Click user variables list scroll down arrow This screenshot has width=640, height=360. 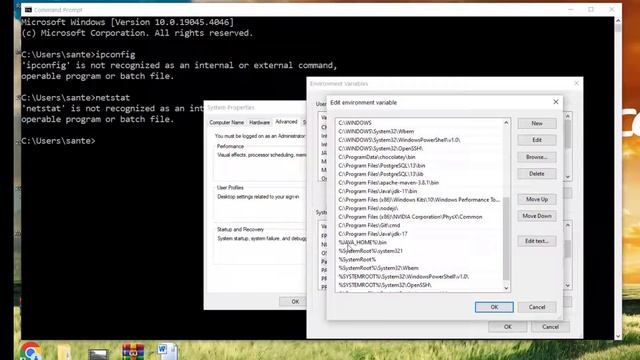click(567, 177)
